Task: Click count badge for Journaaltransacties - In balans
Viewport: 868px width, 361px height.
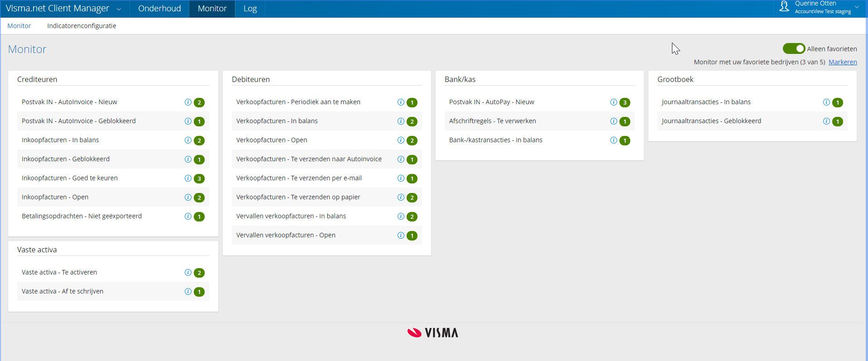Action: pos(838,102)
